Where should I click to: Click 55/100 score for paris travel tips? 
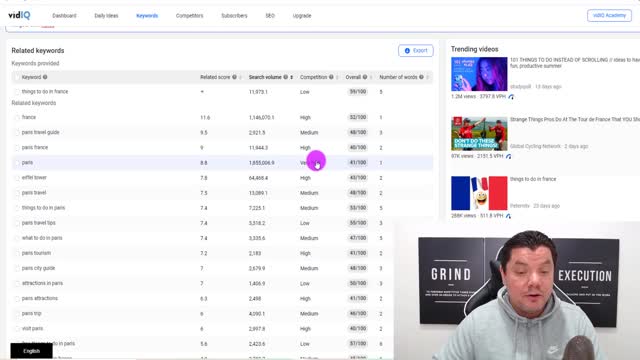(x=358, y=223)
